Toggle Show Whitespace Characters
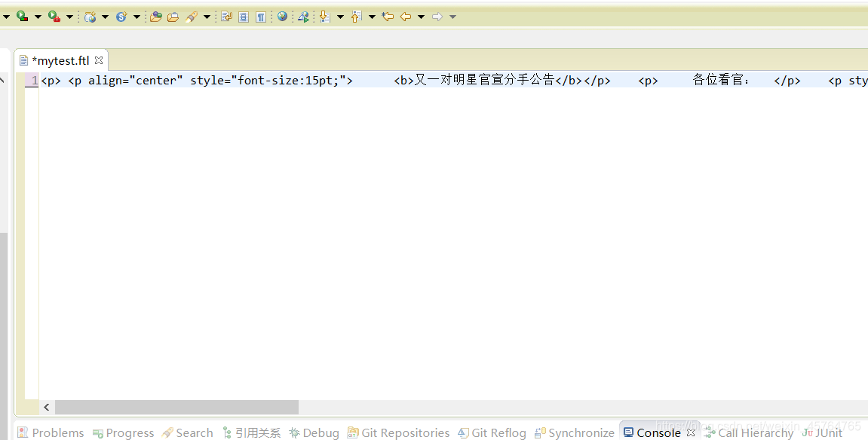Viewport: 868px width, 440px height. (261, 16)
